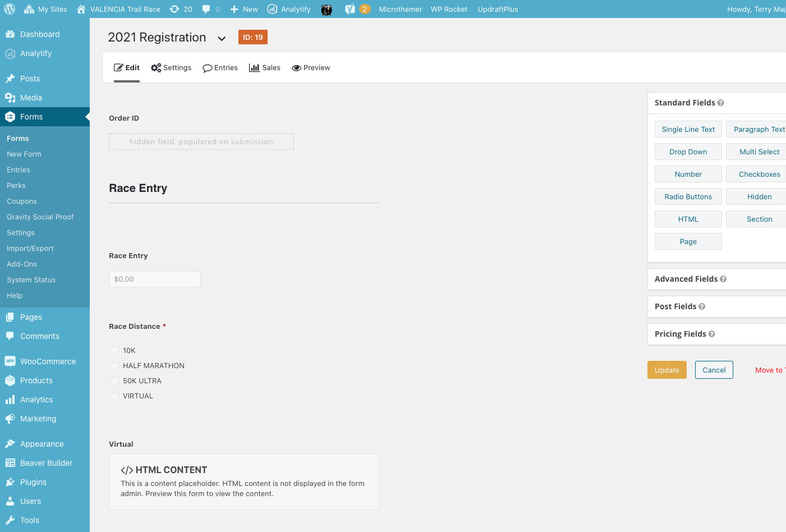786x532 pixels.
Task: Add a Radio Buttons field
Action: (x=688, y=196)
